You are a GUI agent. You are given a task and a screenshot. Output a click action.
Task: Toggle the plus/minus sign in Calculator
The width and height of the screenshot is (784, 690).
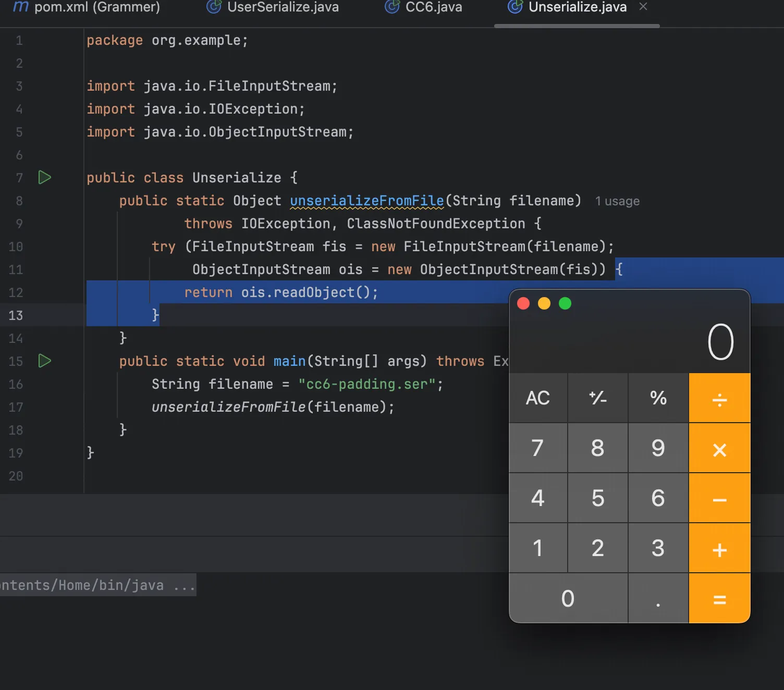pos(598,398)
